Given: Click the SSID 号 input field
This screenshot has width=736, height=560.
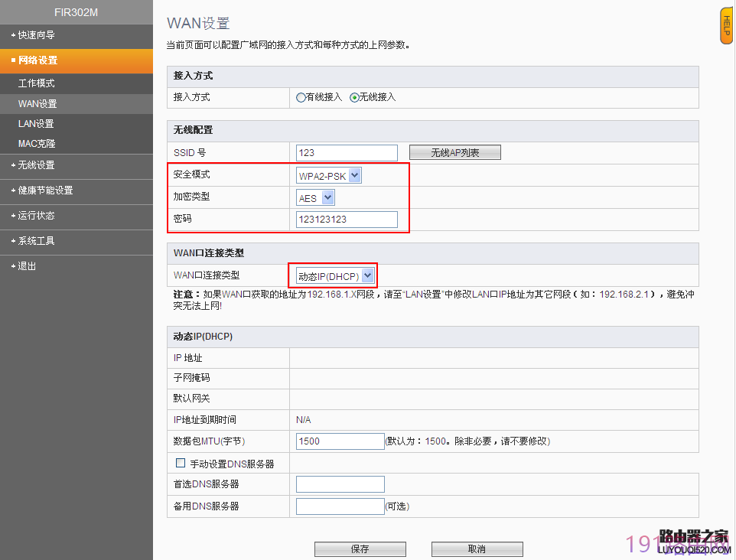Looking at the screenshot, I should point(347,153).
